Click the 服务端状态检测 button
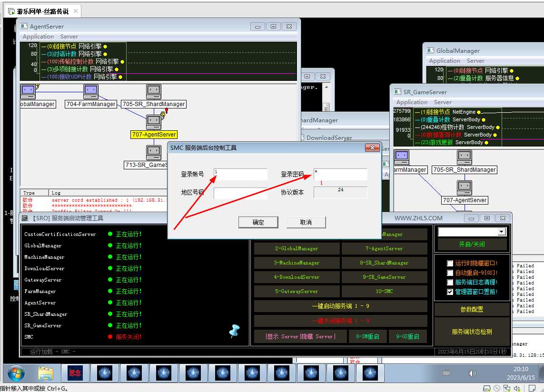The width and height of the screenshot is (544, 392). click(x=472, y=332)
